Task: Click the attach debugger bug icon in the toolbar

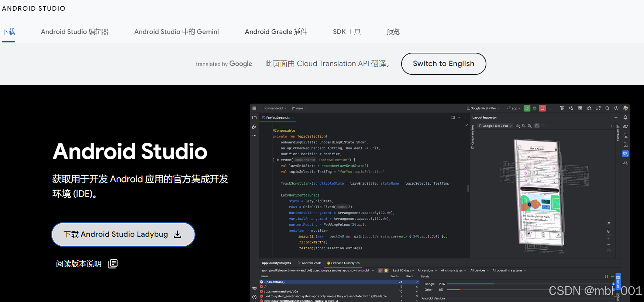Action: pyautogui.click(x=589, y=108)
